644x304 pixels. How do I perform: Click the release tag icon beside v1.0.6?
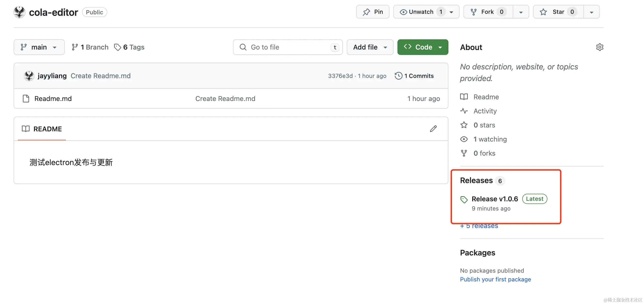click(464, 199)
